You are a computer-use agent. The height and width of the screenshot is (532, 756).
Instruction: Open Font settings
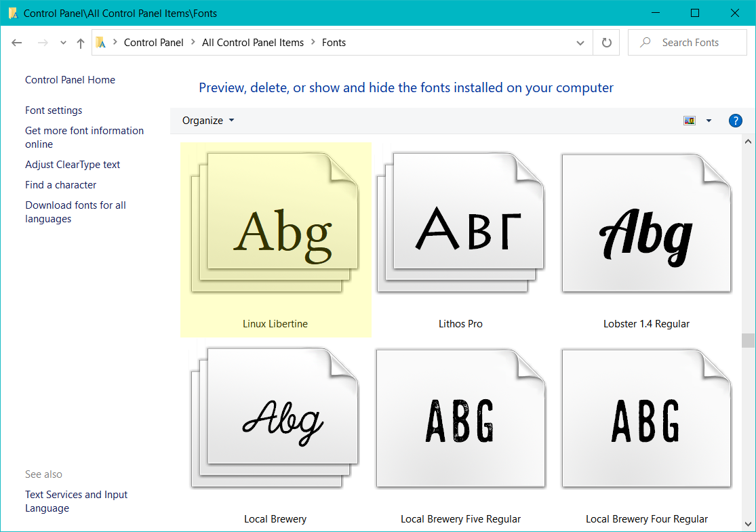pos(54,110)
